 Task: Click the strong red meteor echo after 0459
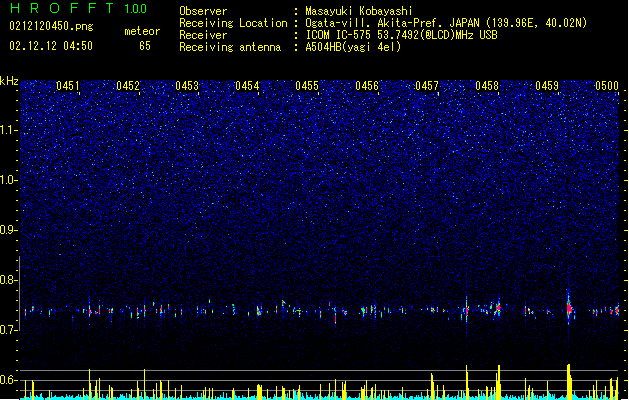[x=569, y=308]
